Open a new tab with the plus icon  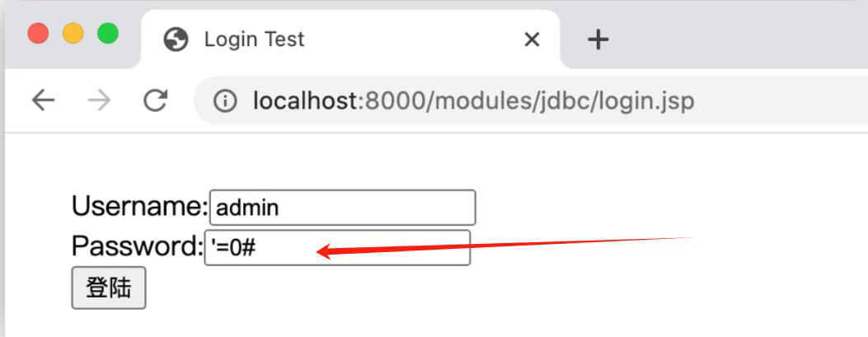(598, 40)
